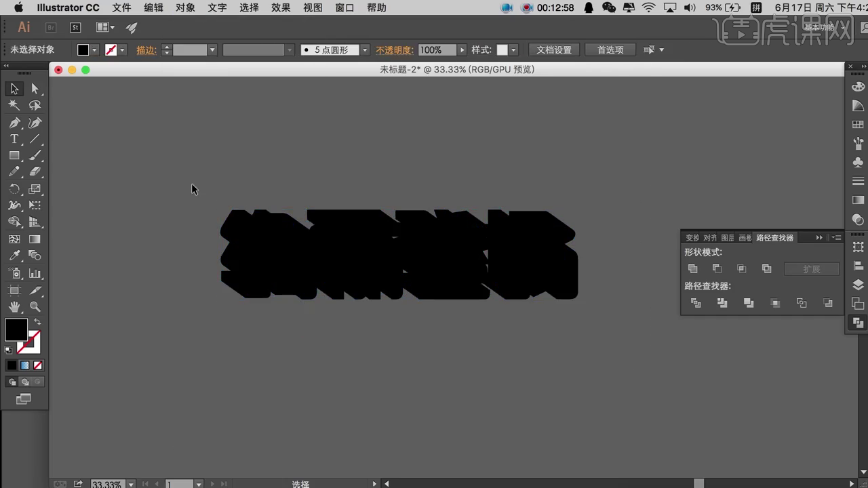Set paint mode to None
The height and width of the screenshot is (488, 868).
pos(37,365)
